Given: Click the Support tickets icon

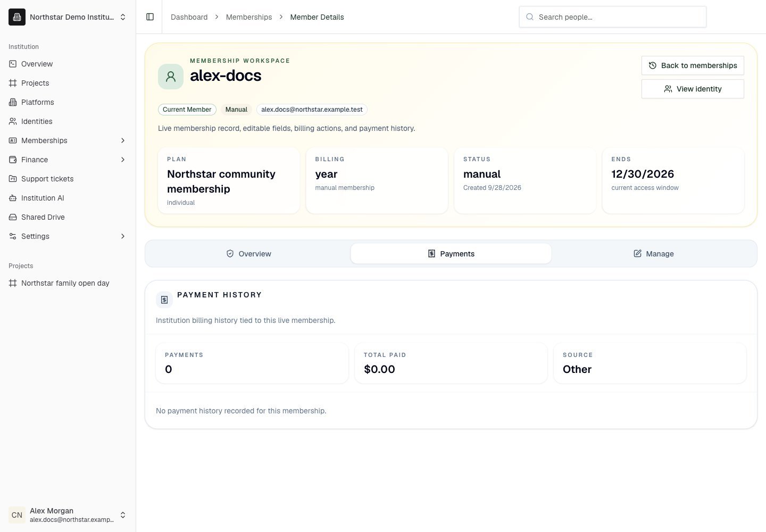Looking at the screenshot, I should pos(13,179).
